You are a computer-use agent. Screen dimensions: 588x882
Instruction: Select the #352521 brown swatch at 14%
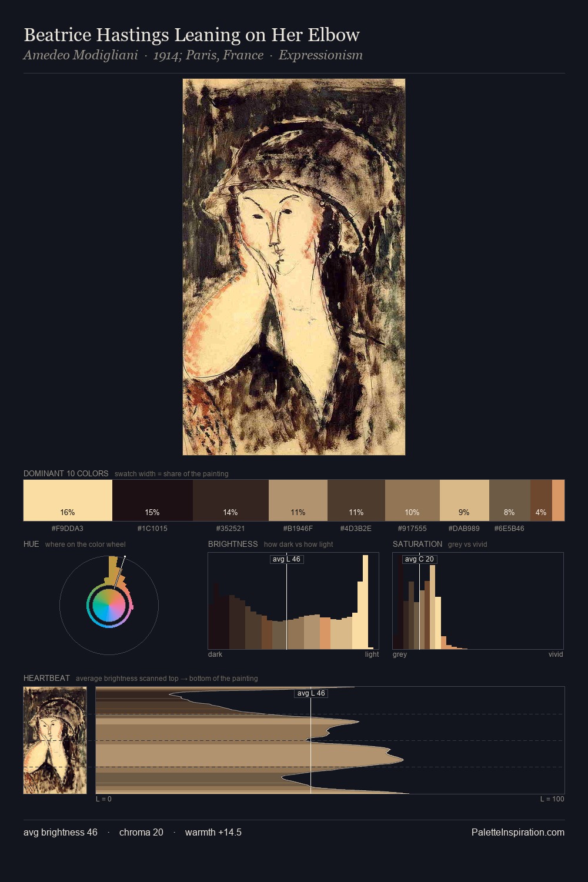click(x=230, y=500)
